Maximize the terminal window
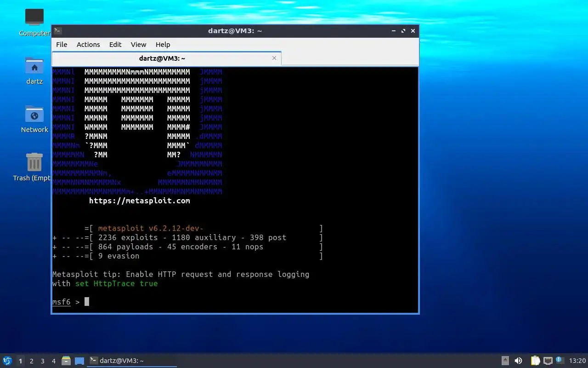 point(403,31)
